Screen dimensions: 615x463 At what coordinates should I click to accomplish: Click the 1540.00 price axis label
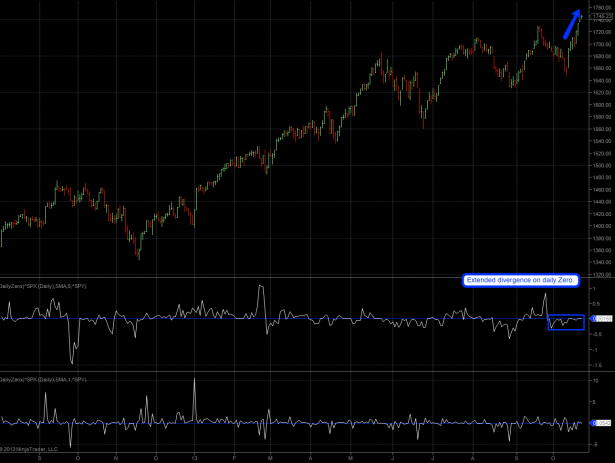click(602, 141)
